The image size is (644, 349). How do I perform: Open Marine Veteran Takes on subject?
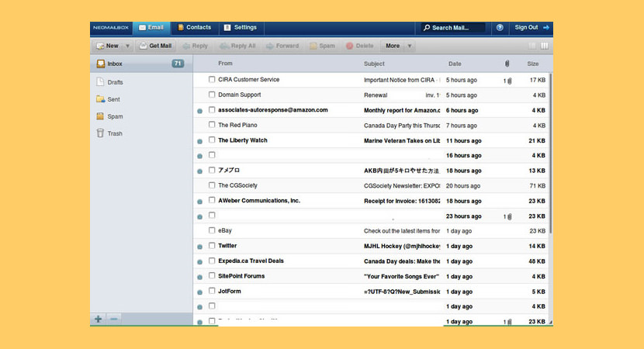click(402, 141)
